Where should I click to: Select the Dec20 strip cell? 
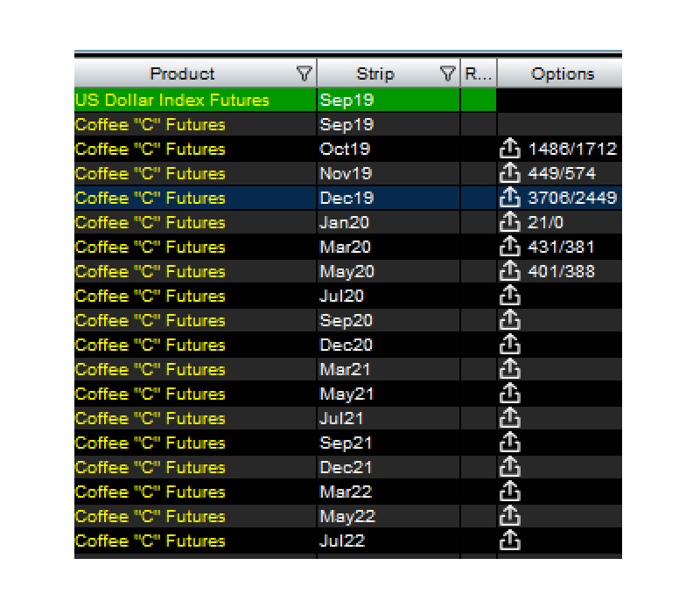click(388, 345)
